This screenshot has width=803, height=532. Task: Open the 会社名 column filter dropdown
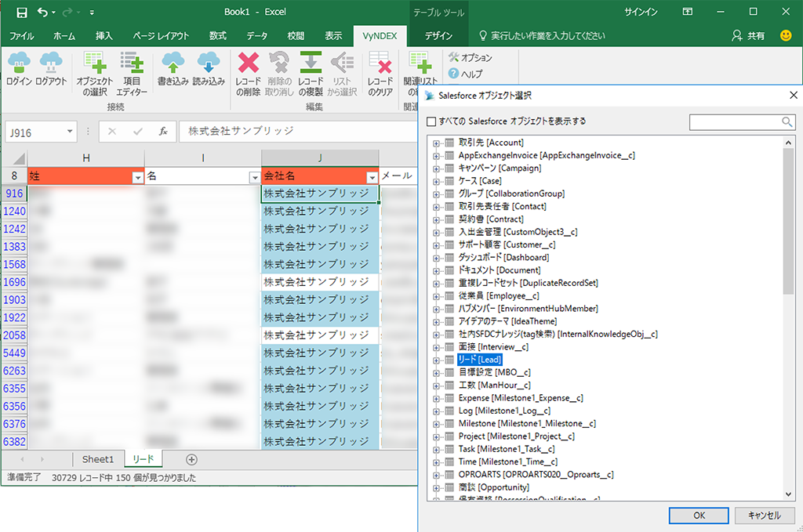(x=372, y=177)
